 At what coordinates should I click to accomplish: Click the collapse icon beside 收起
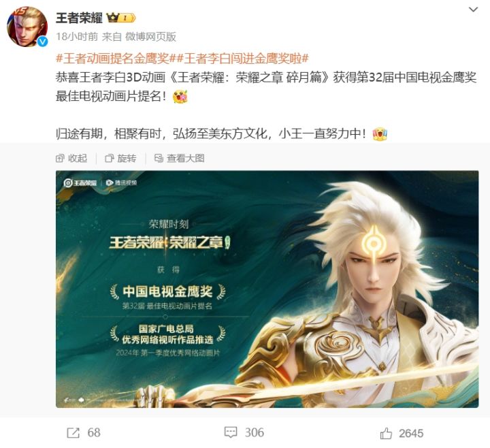click(60, 158)
